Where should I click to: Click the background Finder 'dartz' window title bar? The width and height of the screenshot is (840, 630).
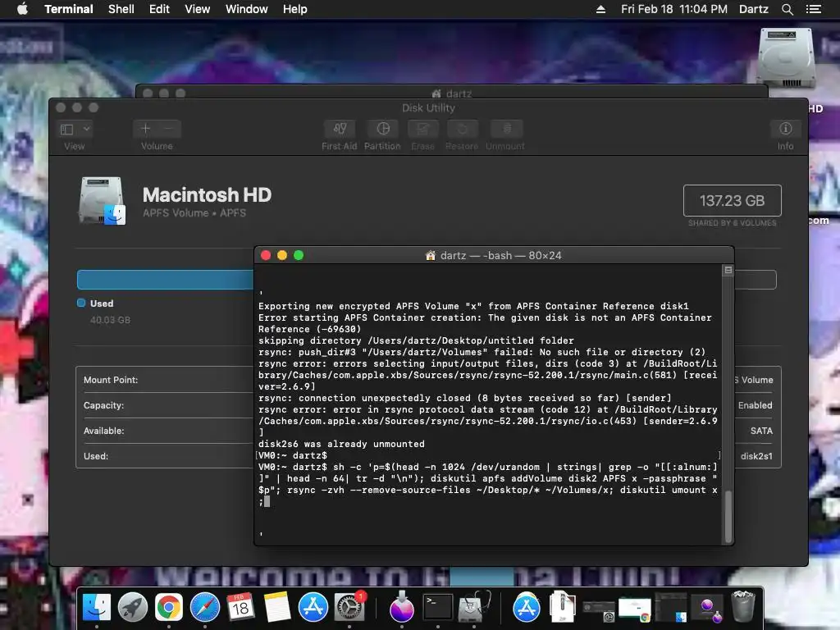click(452, 92)
